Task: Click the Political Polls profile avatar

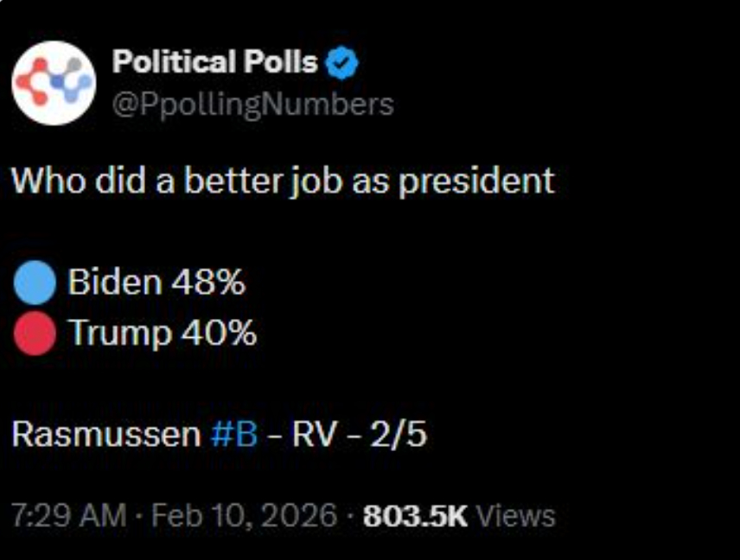Action: [53, 84]
